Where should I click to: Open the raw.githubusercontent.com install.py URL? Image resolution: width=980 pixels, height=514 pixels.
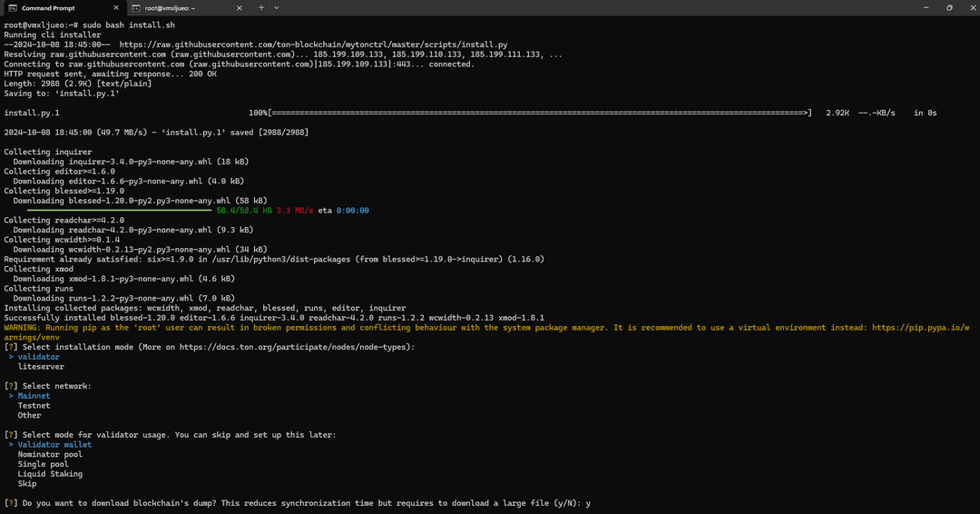click(313, 44)
